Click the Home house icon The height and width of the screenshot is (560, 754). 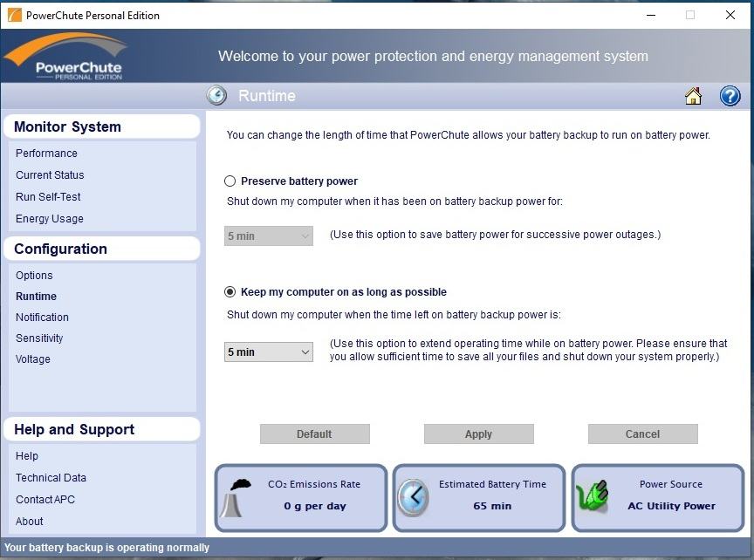[693, 96]
